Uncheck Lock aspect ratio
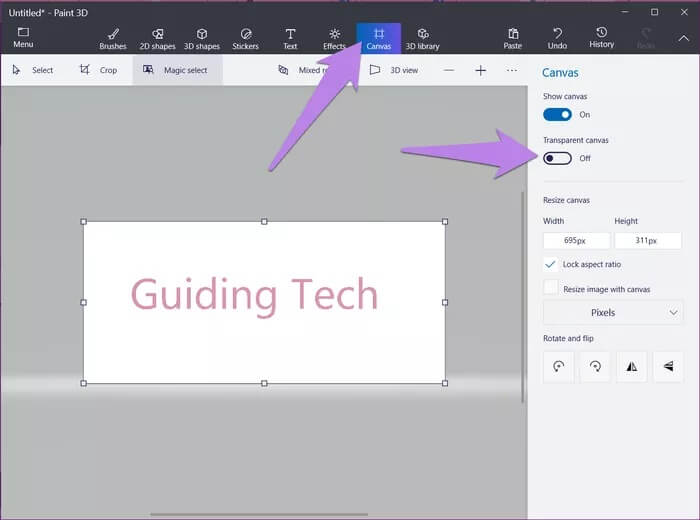700x520 pixels. click(550, 264)
